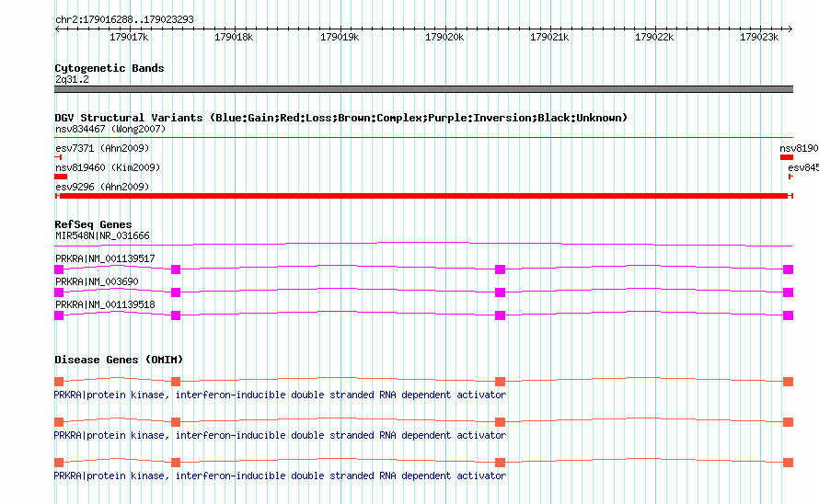This screenshot has width=819, height=504.
Task: Select the small red esv7371 variant glyph
Action: pyautogui.click(x=58, y=157)
